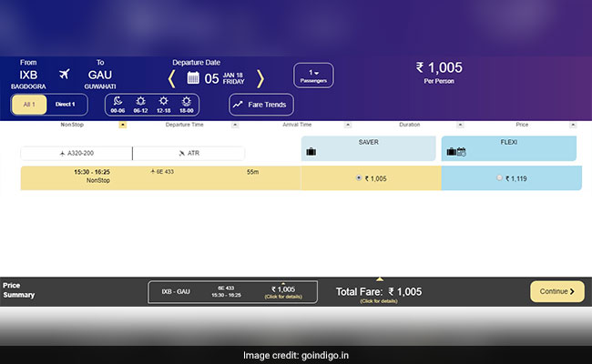592x364 pixels.
Task: Filter flights by 18-00 evening slot
Action: [x=187, y=105]
